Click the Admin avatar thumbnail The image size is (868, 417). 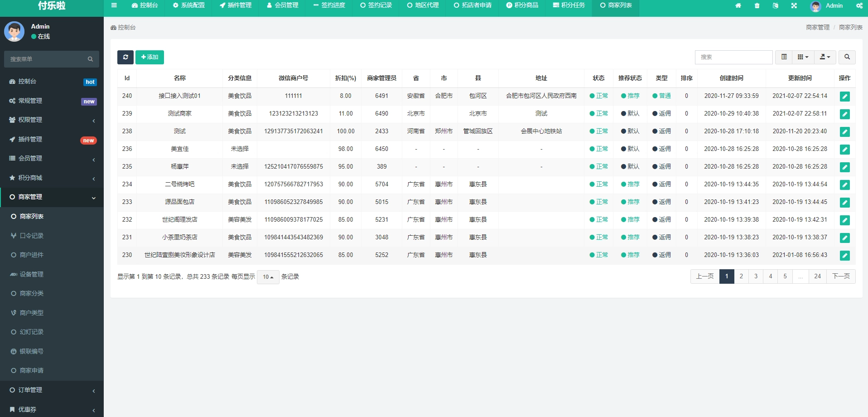point(815,6)
